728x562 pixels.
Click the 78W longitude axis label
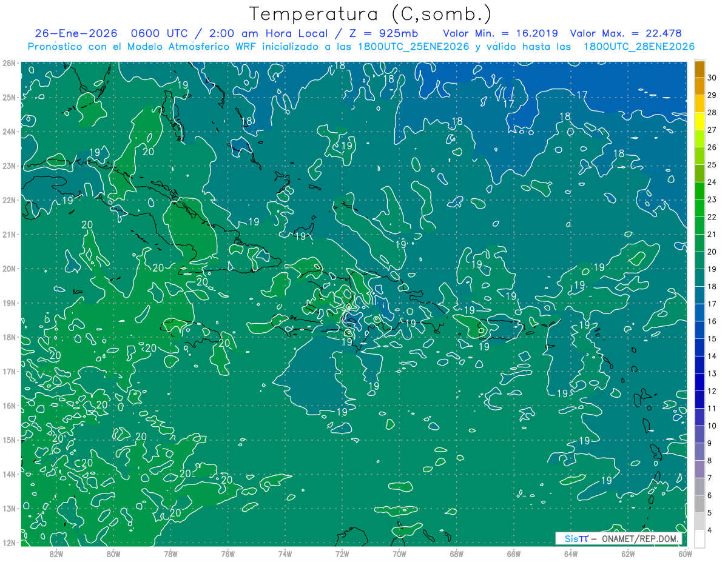click(x=170, y=554)
